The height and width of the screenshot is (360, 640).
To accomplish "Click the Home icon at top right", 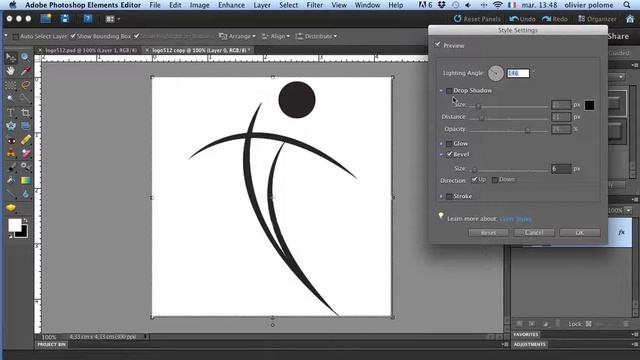I will [x=630, y=19].
